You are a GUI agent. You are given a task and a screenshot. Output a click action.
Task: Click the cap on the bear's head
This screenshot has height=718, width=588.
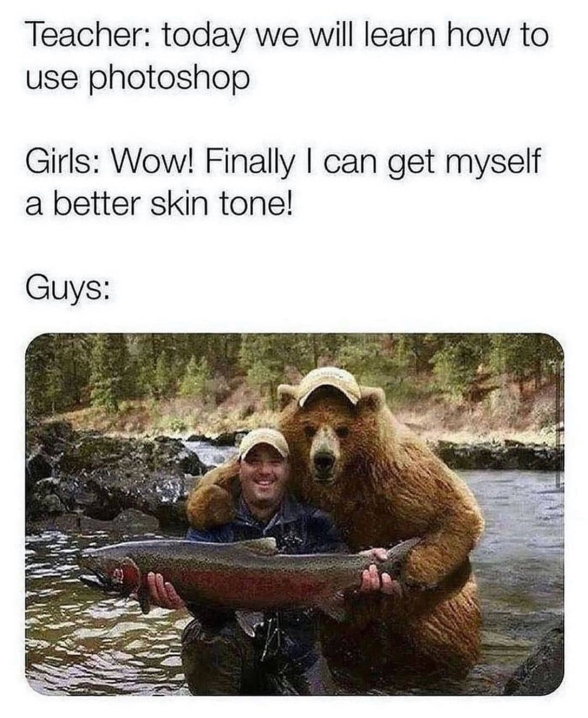point(329,386)
